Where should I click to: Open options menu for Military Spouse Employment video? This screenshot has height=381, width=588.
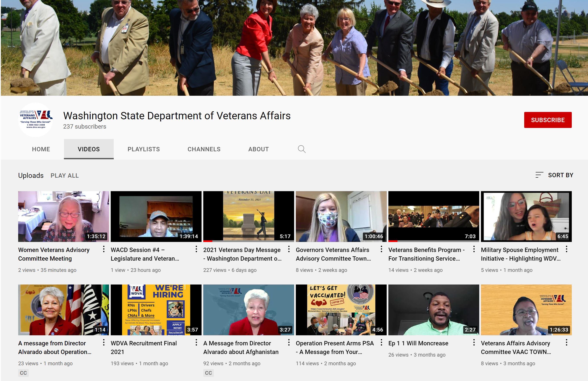pos(567,249)
